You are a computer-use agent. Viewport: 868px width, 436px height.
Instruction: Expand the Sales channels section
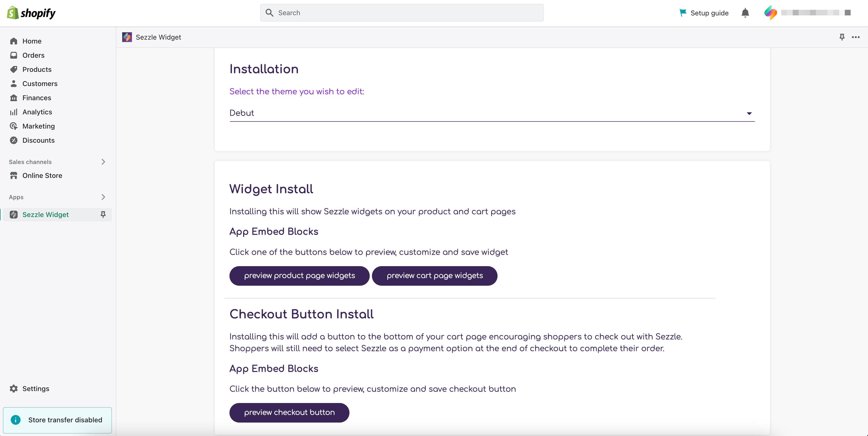103,162
